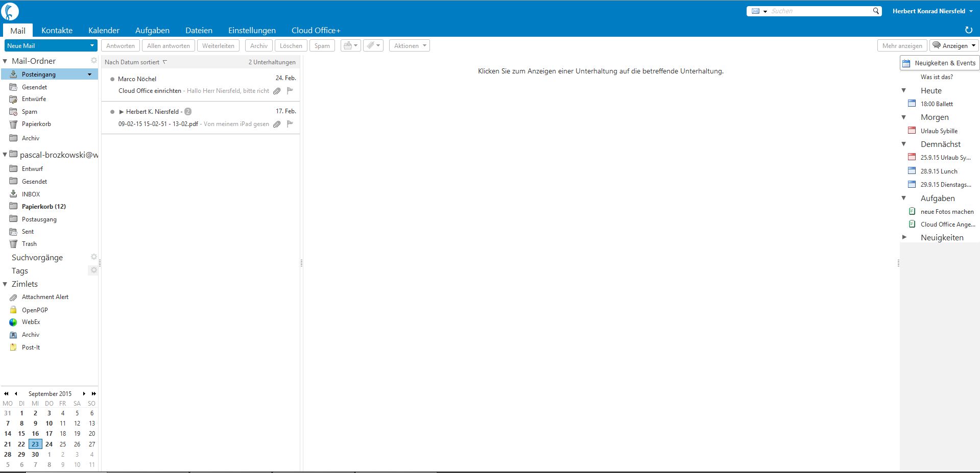
Task: Open the Aktionen dropdown
Action: click(409, 46)
